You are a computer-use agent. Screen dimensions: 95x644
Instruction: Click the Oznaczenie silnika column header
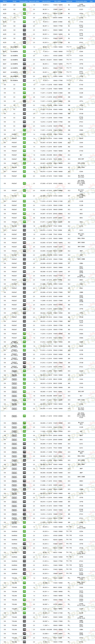[81, 1]
